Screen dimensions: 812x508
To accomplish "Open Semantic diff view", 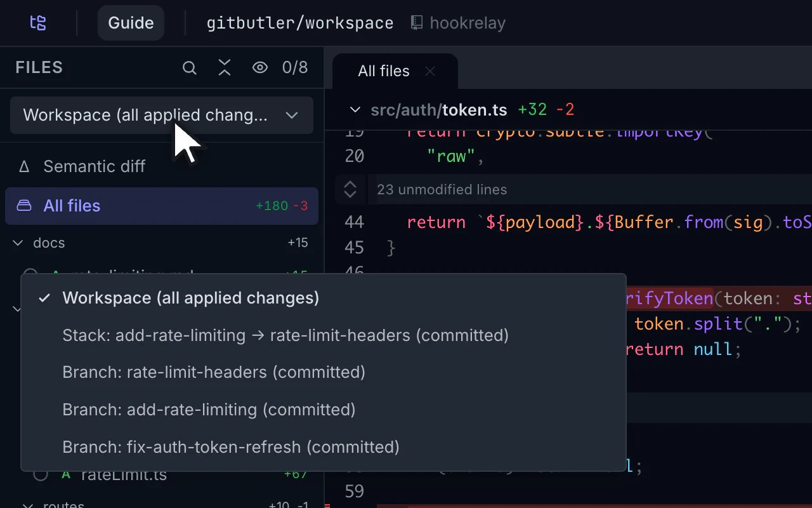I will click(x=162, y=166).
